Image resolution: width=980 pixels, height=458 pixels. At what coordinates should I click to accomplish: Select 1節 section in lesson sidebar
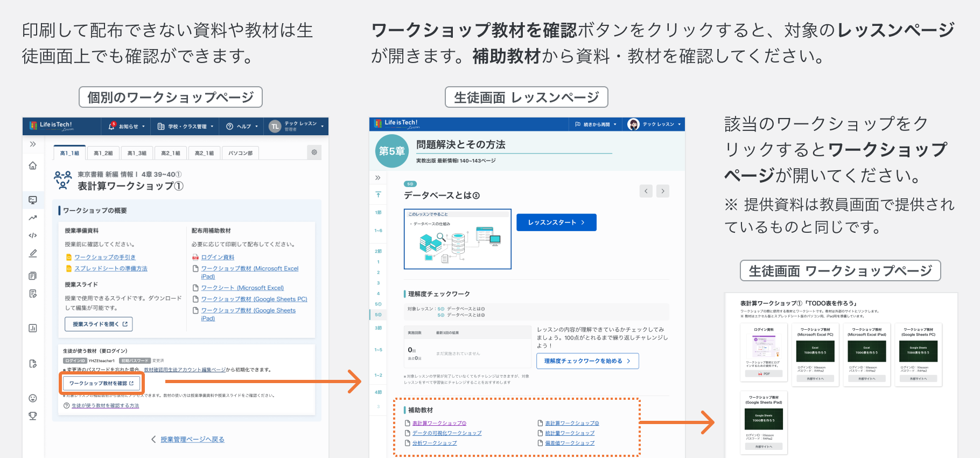379,213
